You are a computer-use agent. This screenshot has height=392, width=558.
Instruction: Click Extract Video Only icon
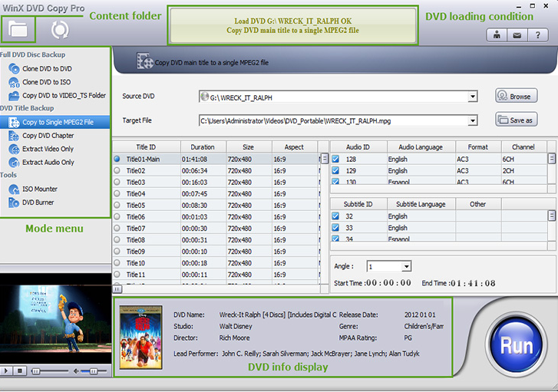pyautogui.click(x=14, y=149)
